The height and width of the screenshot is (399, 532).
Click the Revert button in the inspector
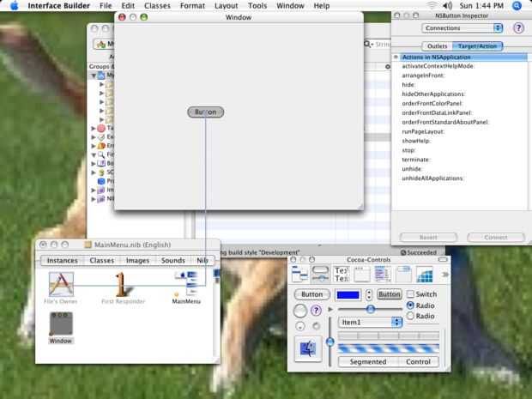[x=428, y=237]
